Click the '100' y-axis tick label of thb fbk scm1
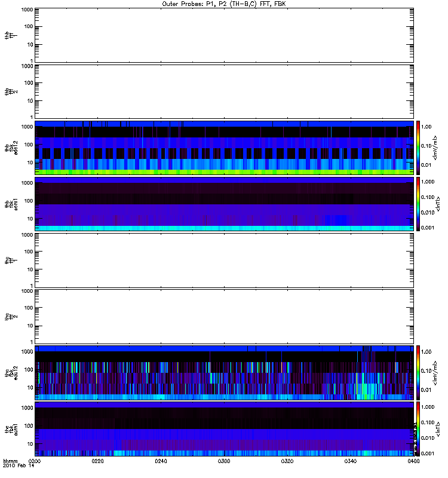Image resolution: width=448 pixels, height=478 pixels. [x=29, y=201]
